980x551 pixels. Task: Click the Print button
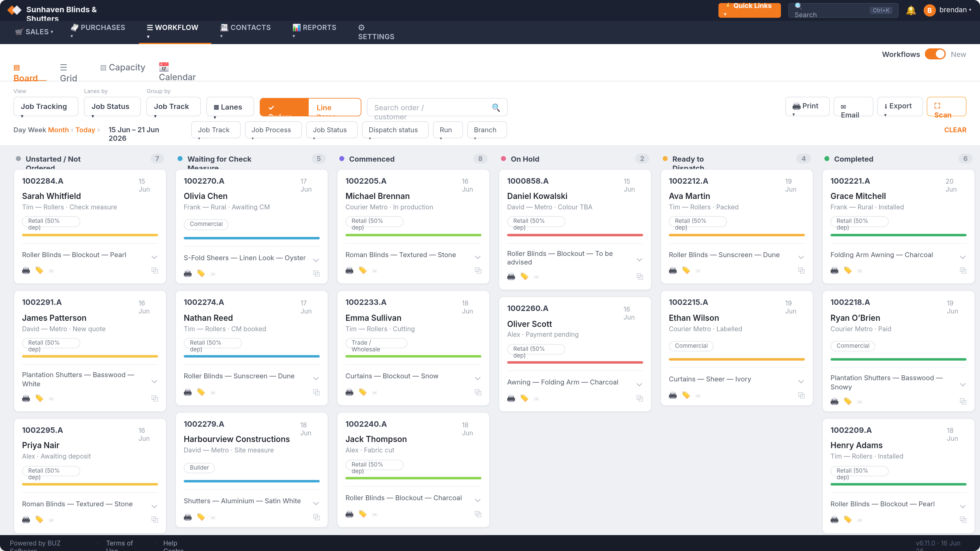807,107
